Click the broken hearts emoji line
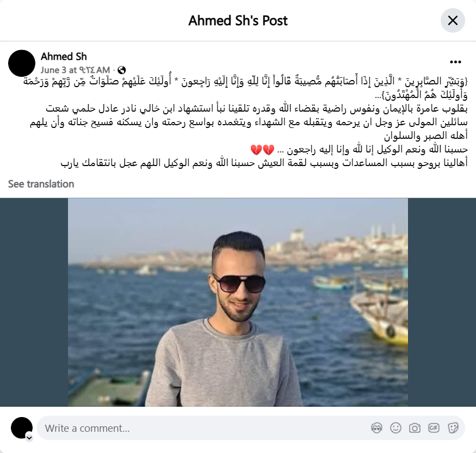This screenshot has height=453, width=476. [359, 149]
